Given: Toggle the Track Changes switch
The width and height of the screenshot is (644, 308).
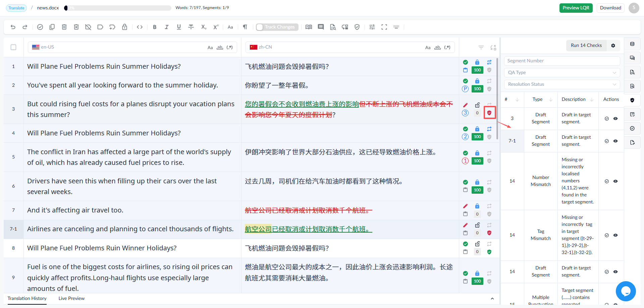Looking at the screenshot, I should tap(277, 27).
